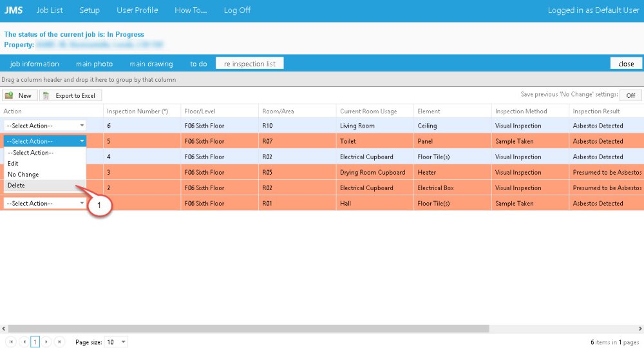Sort by Room/Area column header

[278, 111]
